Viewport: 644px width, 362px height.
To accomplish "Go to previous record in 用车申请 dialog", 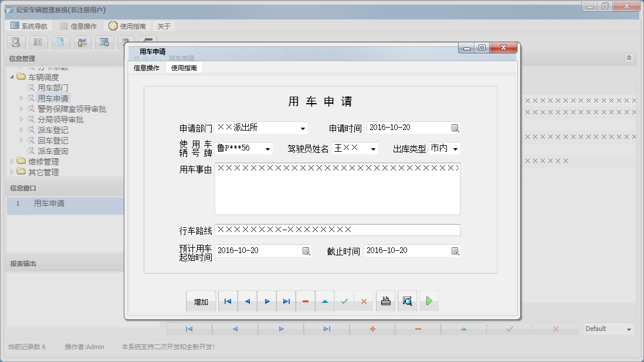I will [x=248, y=301].
